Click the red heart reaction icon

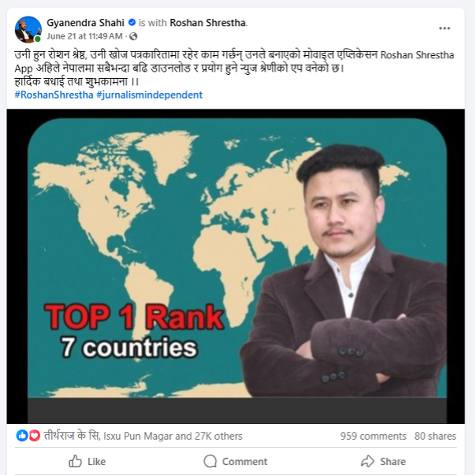35,436
